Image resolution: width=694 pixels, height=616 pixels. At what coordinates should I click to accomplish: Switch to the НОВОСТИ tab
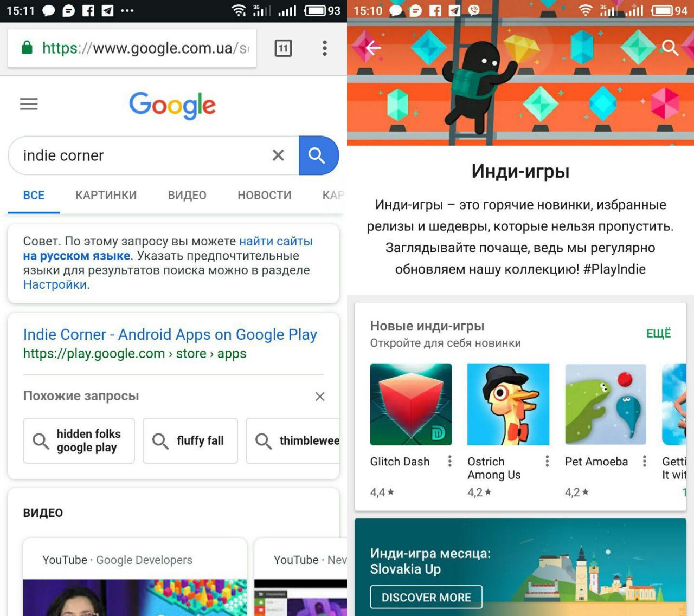coord(264,195)
